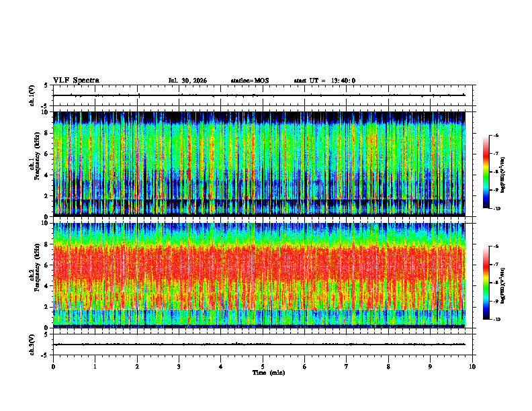Viewport: 532px width, 411px height.
Task: Select the start UT 13:40:0 label
Action: [324, 81]
